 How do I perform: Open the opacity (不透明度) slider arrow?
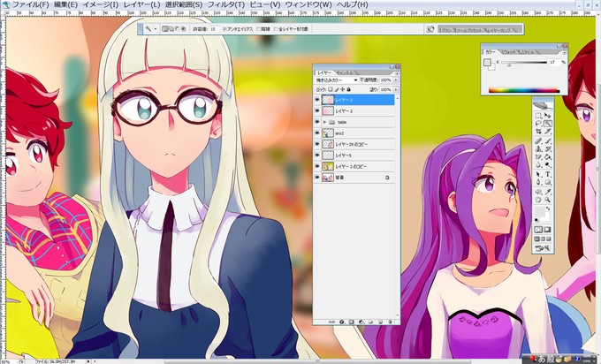point(396,80)
